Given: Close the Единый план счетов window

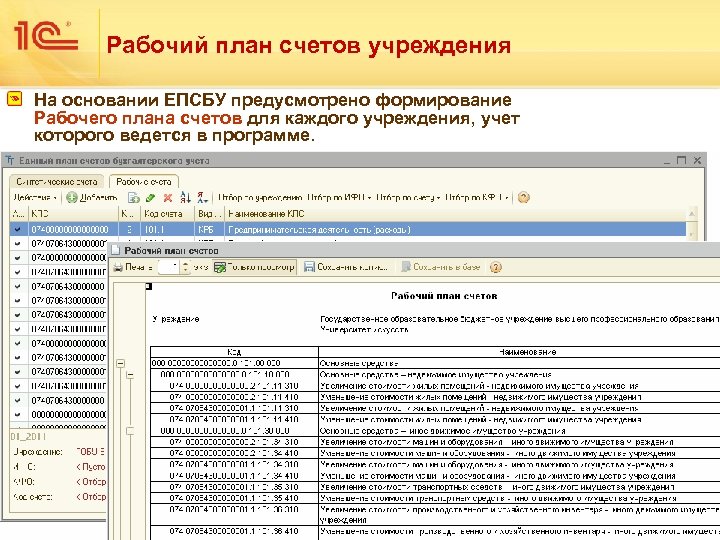Looking at the screenshot, I should [698, 160].
